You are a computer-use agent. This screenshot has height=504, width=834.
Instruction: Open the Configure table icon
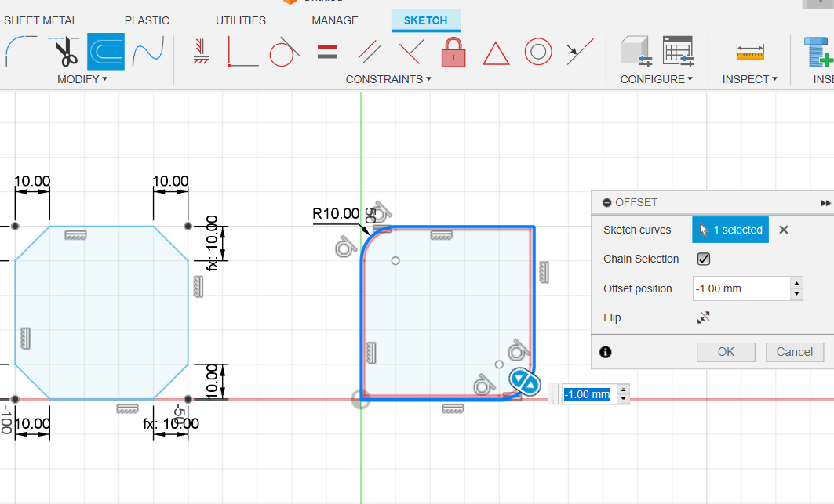coord(678,52)
